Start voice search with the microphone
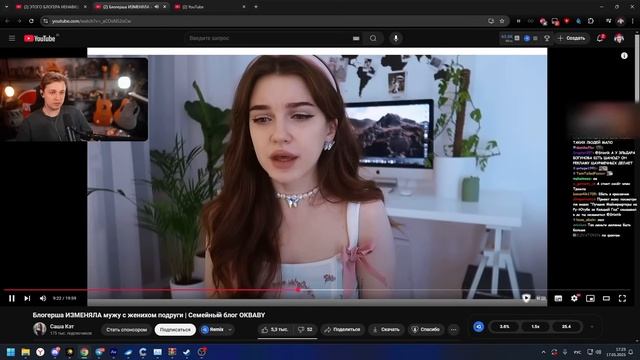 click(396, 38)
